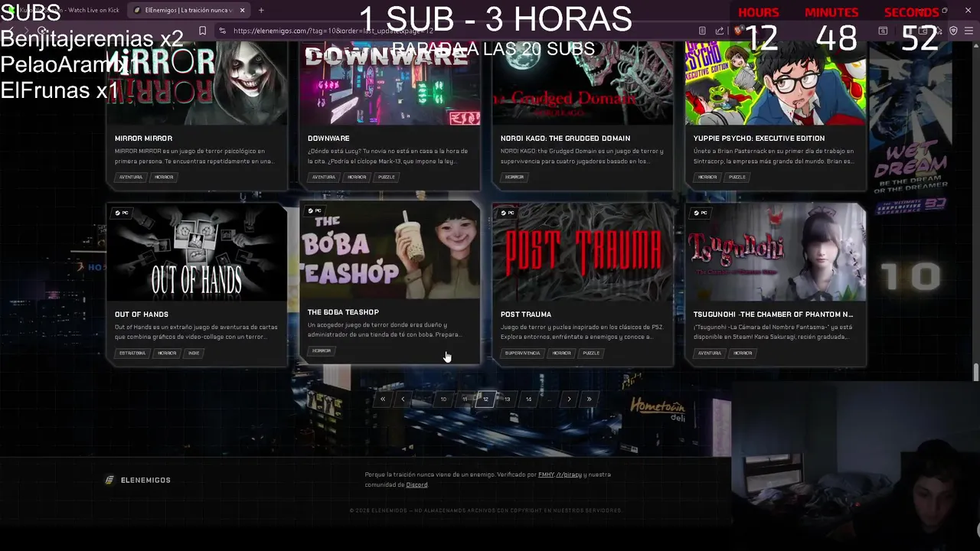Click SUPERVIVENCIA tag on Post Trauma card
This screenshot has height=551, width=980.
coord(522,353)
